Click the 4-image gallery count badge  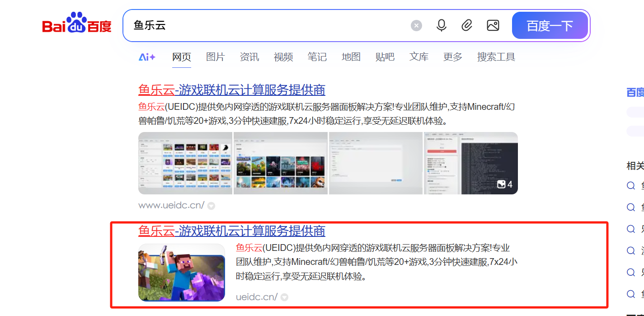504,184
